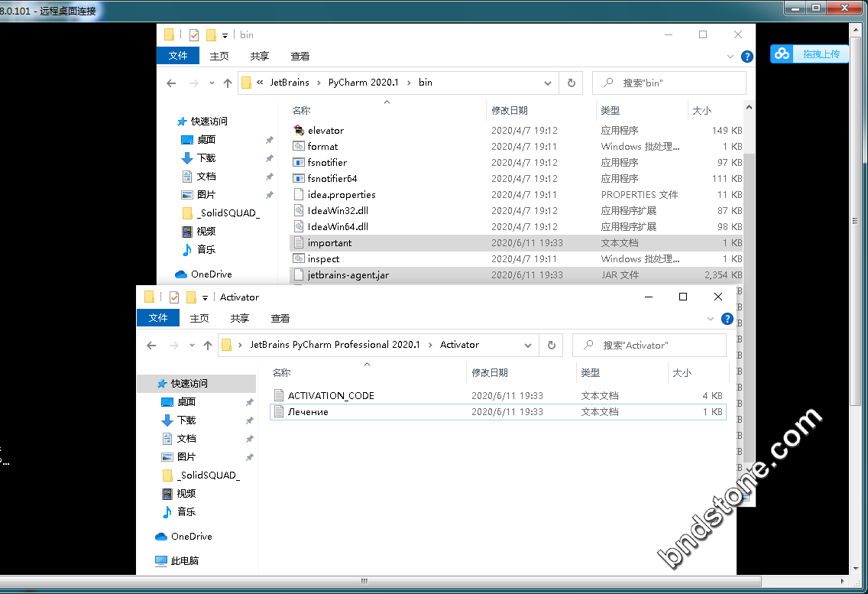Screen dimensions: 868x594
Task: Click the up-directory arrow in Activator window
Action: pos(208,346)
